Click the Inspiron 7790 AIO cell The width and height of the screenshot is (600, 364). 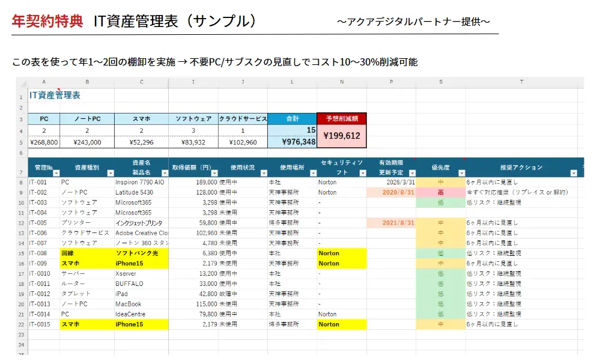pos(141,182)
